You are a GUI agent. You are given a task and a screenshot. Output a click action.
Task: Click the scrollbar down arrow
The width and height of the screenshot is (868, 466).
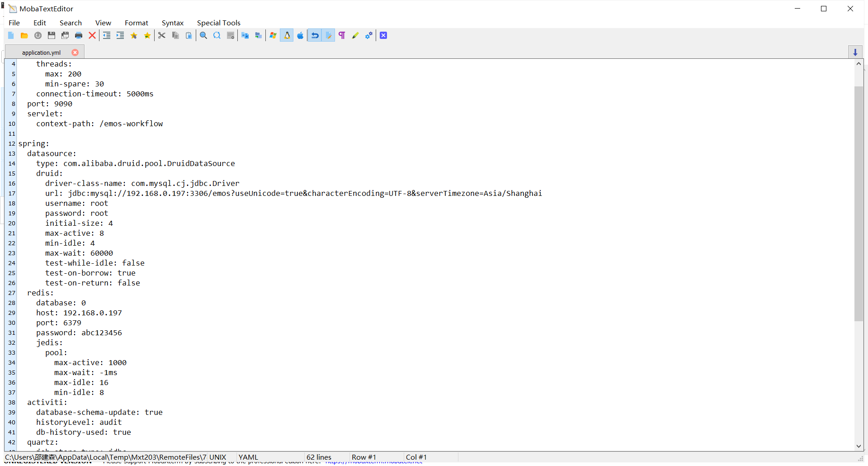point(859,446)
